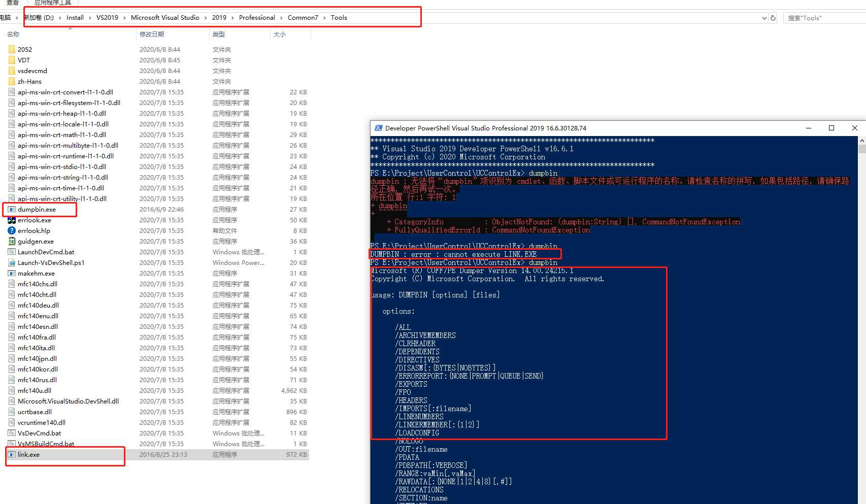Viewport: 866px width, 504px height.
Task: Select the zh-Hans folder icon
Action: click(x=12, y=81)
